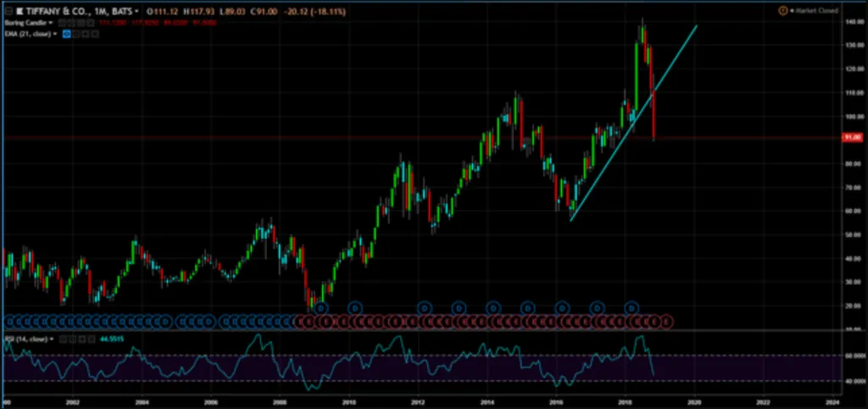Open the EMA (21, close) indicator dropdown
Screen dimensions: 868x409
point(55,34)
